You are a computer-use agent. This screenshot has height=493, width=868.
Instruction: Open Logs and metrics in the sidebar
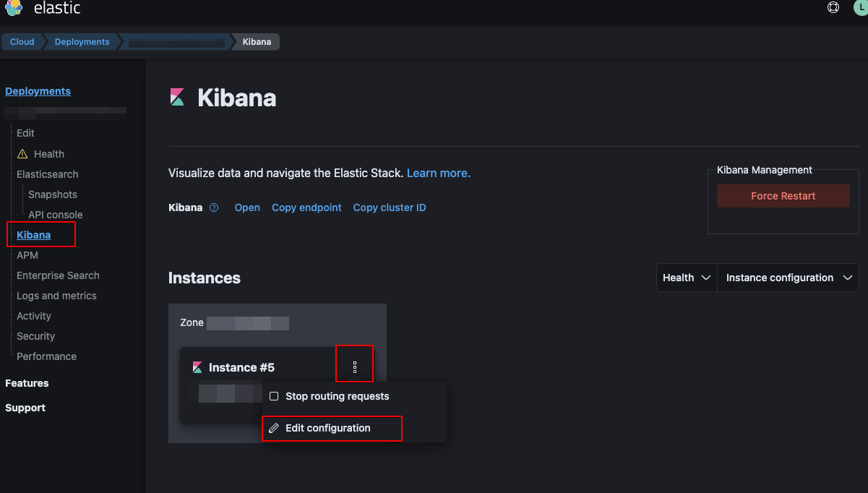pos(56,296)
